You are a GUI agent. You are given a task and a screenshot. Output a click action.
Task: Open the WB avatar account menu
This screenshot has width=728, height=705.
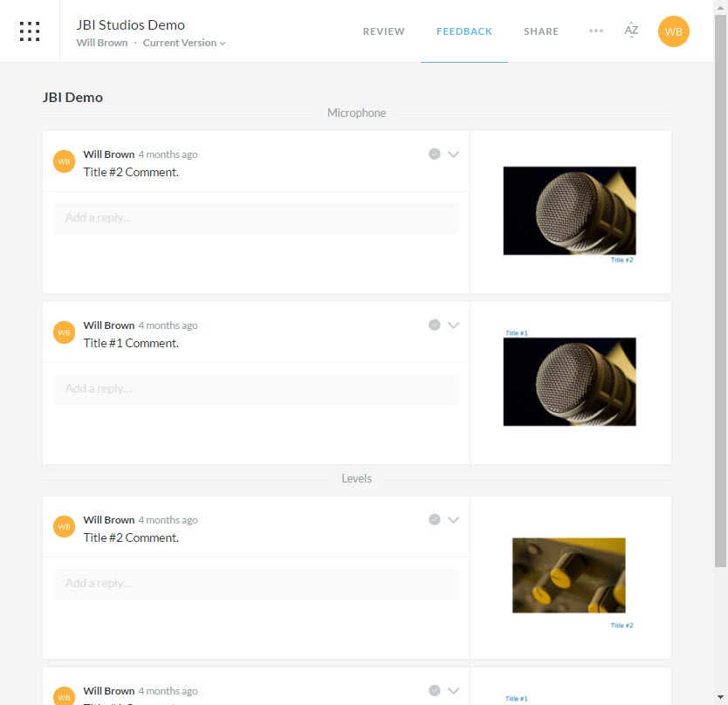coord(673,31)
